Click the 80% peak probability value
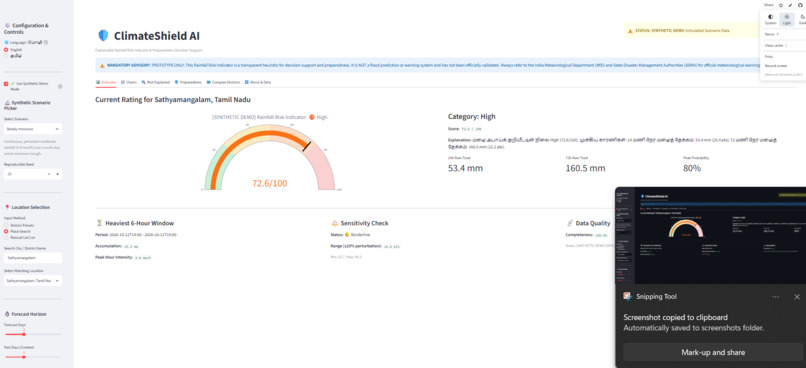Screen dimensions: 806x368 (692, 168)
